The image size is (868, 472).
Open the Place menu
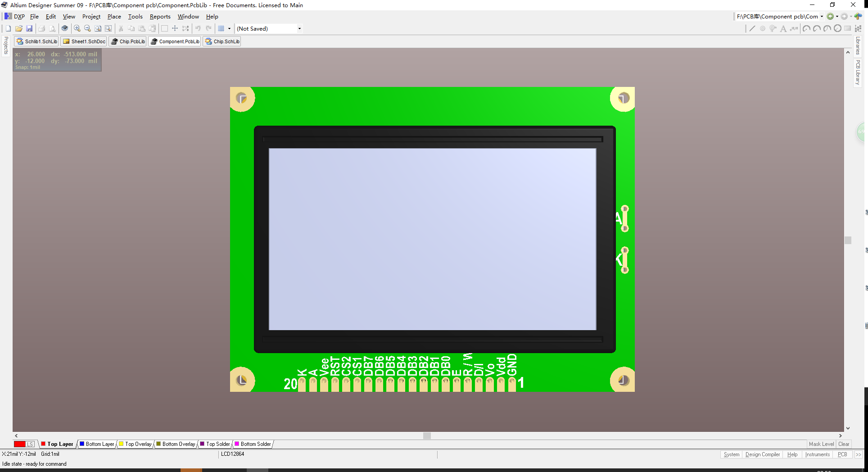[114, 17]
